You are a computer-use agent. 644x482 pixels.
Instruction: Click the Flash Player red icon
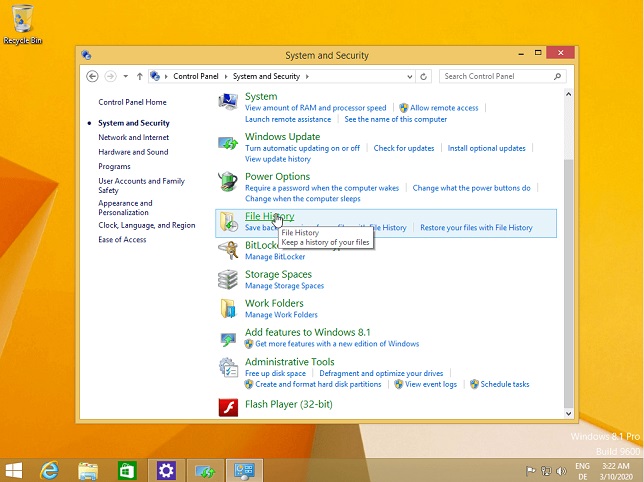[x=228, y=407]
